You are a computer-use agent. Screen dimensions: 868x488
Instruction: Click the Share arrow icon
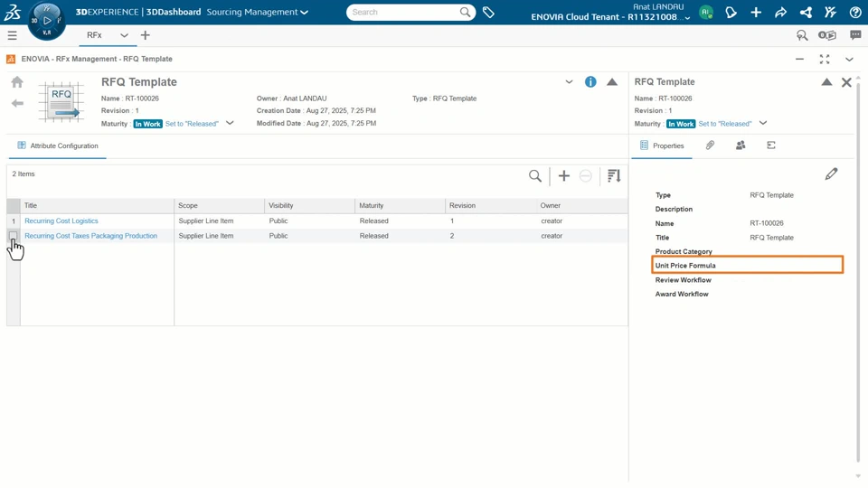point(780,12)
